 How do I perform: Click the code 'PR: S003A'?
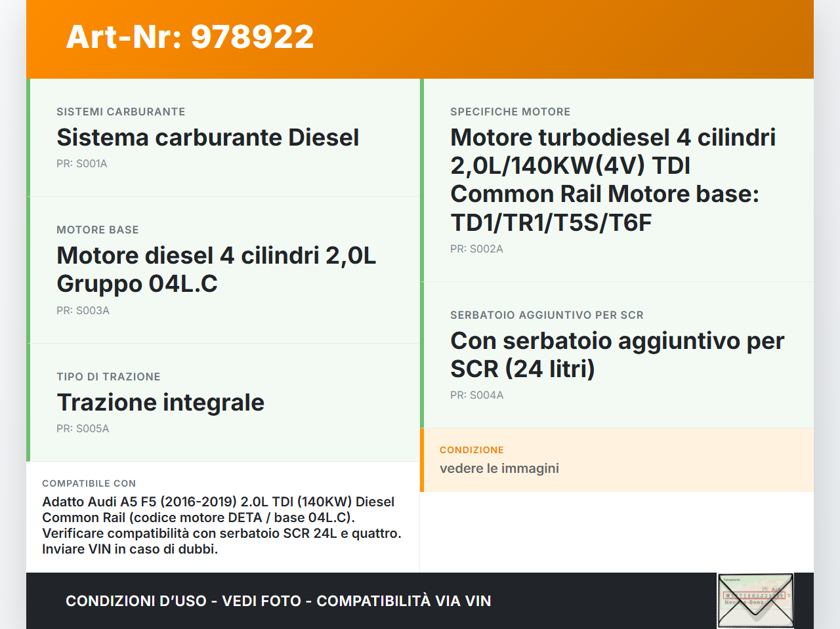pyautogui.click(x=83, y=311)
